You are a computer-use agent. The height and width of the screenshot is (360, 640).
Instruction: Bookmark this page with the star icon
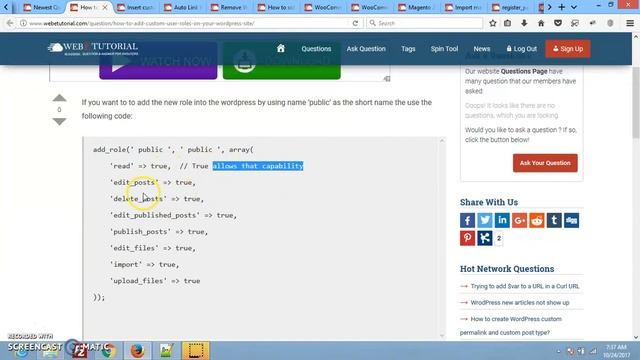493,23
